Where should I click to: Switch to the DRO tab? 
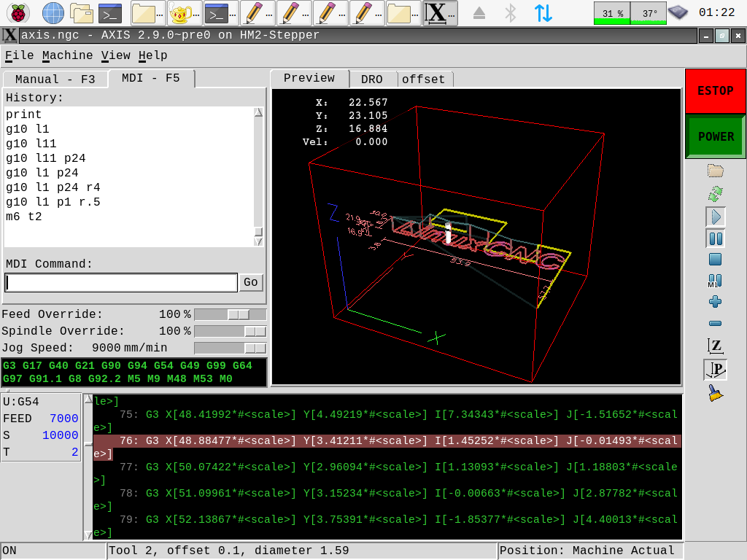click(372, 79)
